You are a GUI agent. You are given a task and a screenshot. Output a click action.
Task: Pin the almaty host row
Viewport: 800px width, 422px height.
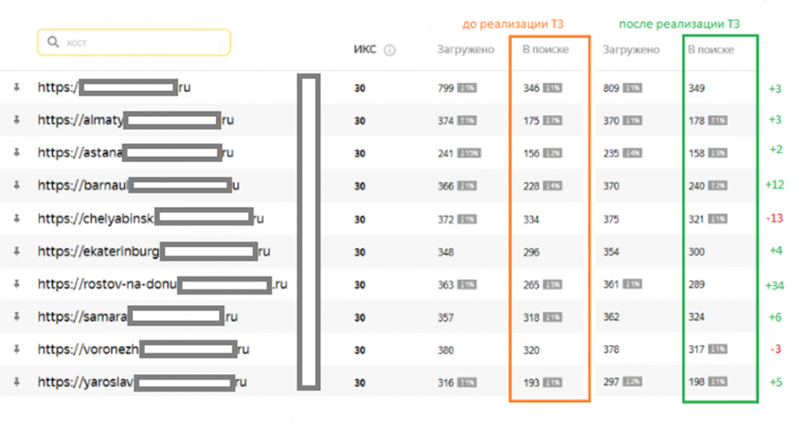click(17, 120)
